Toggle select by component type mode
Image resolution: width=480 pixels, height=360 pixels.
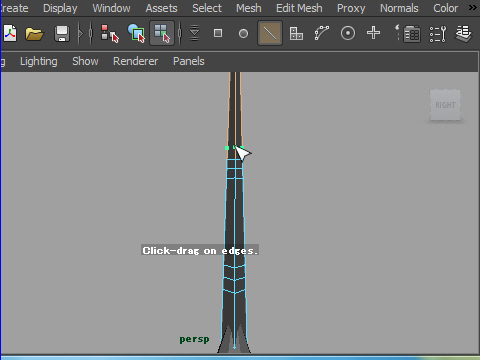pos(162,33)
